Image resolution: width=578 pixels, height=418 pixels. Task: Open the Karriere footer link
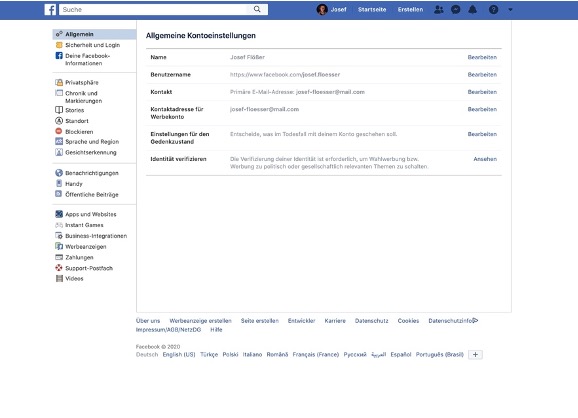coord(335,321)
